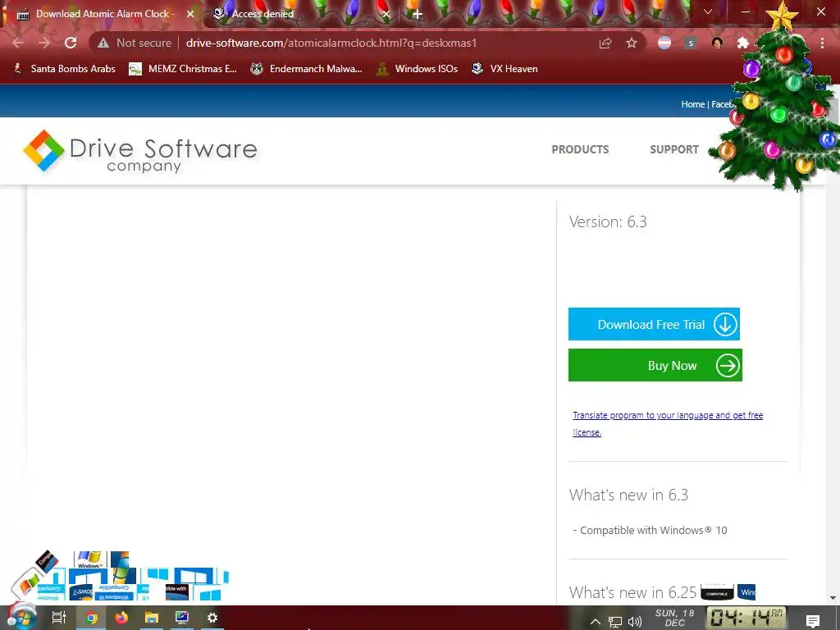
Task: Open the notification center icon
Action: tap(813, 621)
